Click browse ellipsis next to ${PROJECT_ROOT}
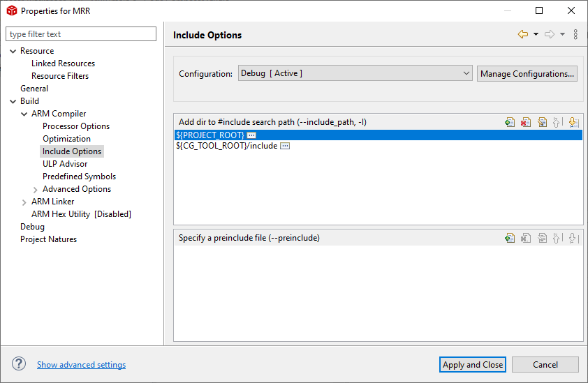 (251, 135)
